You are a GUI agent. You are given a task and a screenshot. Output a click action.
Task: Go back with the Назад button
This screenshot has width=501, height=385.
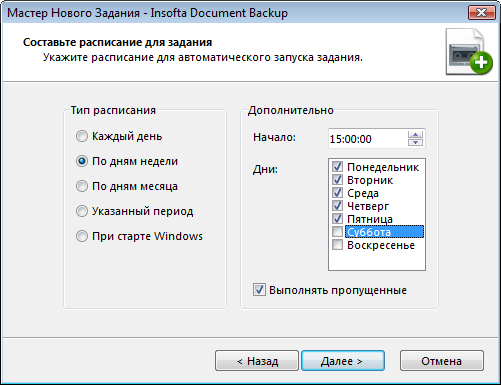257,361
